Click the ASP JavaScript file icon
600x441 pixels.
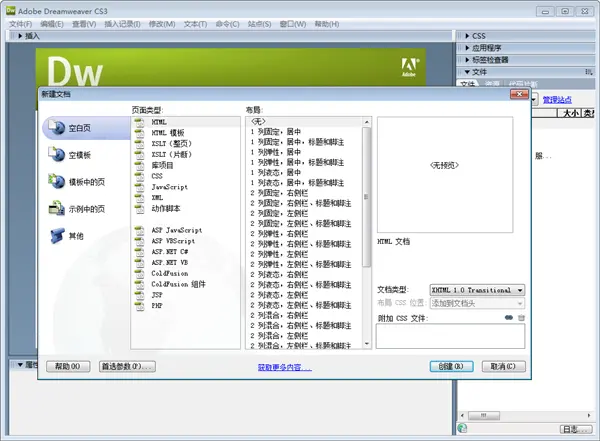coord(140,230)
